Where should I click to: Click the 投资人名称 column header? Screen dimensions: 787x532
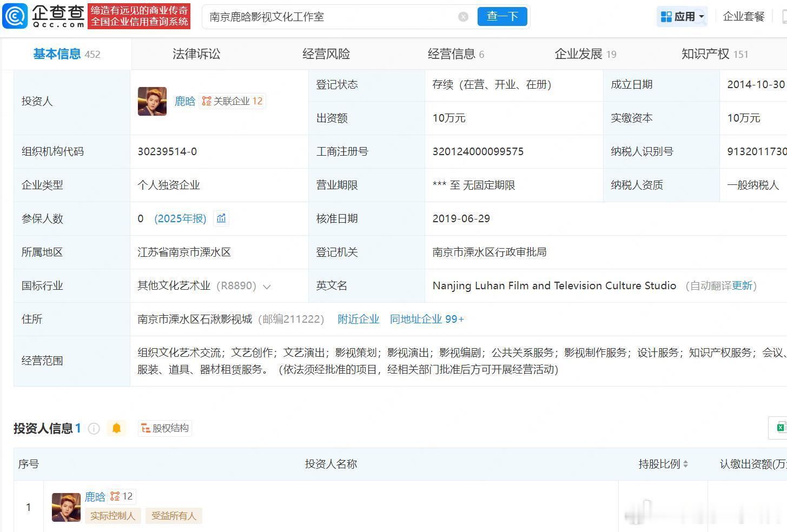tap(331, 464)
